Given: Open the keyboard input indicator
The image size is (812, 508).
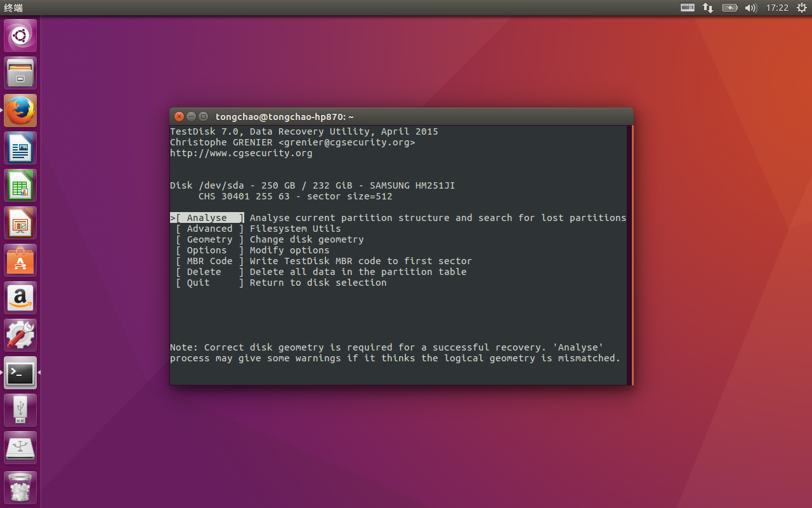Looking at the screenshot, I should pyautogui.click(x=688, y=8).
